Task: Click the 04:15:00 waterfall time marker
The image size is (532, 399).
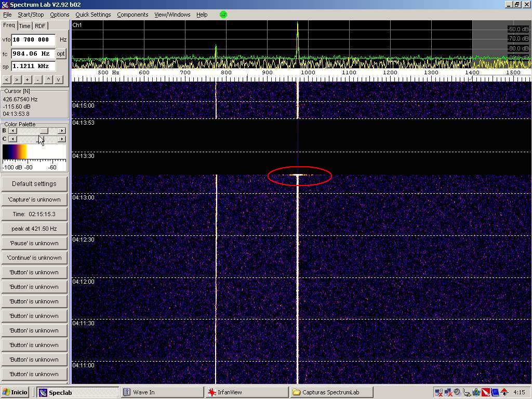Action: point(83,105)
